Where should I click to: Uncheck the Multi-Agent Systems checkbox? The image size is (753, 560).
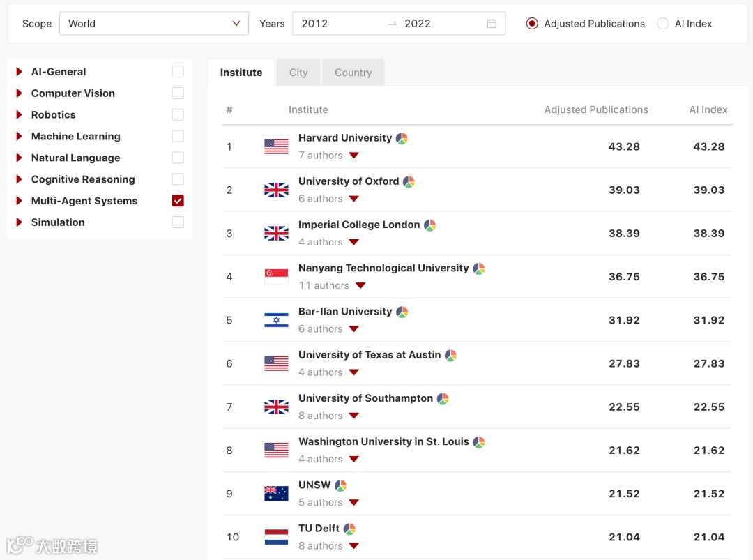(x=178, y=201)
